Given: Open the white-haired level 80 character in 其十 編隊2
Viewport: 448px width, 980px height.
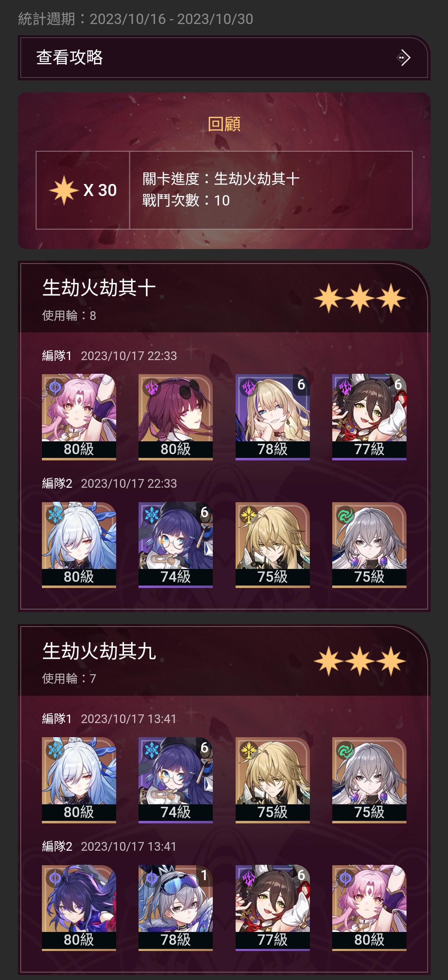Looking at the screenshot, I should click(79, 544).
